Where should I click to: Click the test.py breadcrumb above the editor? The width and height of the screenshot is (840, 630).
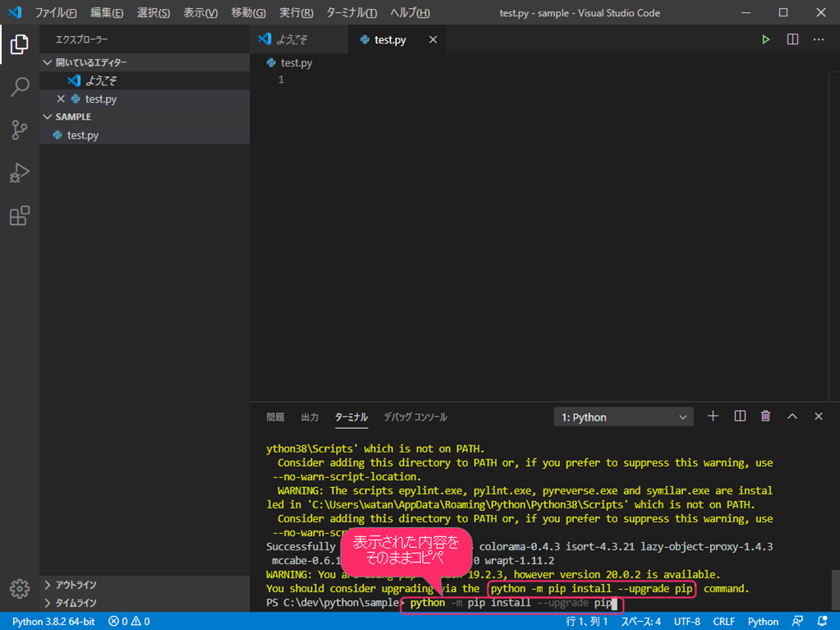(289, 62)
